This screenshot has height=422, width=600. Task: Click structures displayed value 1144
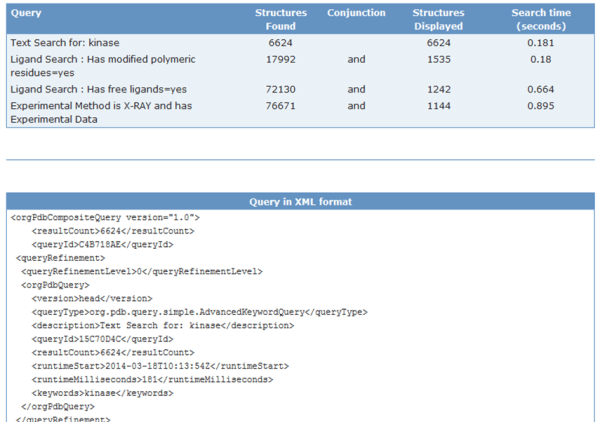[439, 106]
